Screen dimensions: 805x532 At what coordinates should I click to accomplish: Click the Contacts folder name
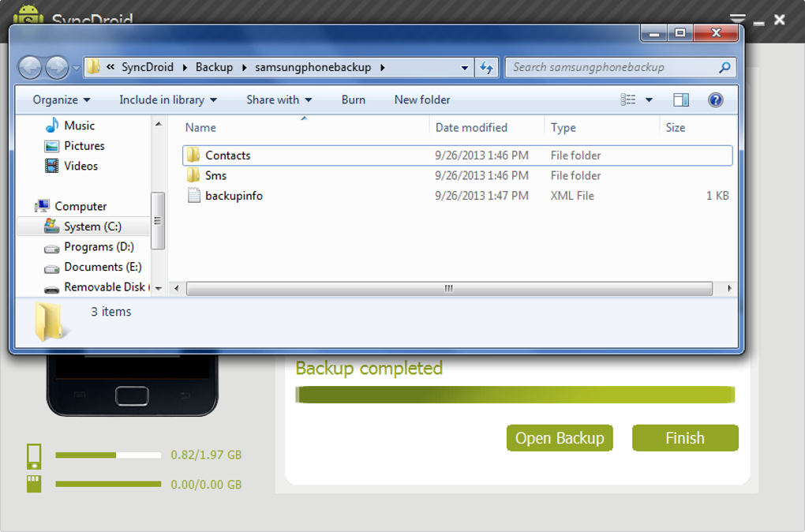pos(228,155)
